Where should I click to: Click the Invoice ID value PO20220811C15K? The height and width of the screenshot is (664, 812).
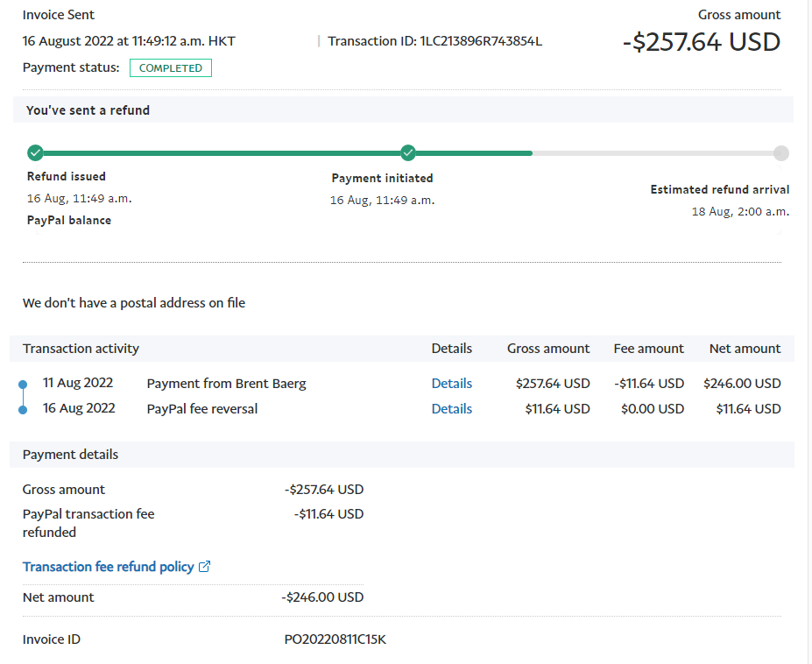coord(335,639)
